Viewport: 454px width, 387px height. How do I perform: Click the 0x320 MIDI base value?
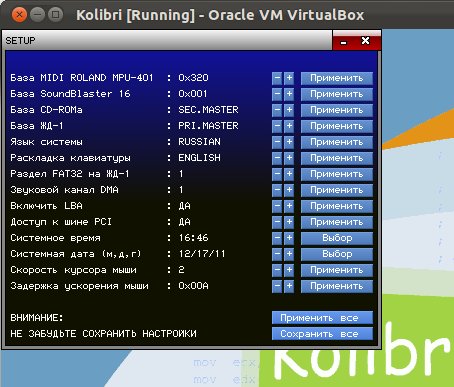193,78
